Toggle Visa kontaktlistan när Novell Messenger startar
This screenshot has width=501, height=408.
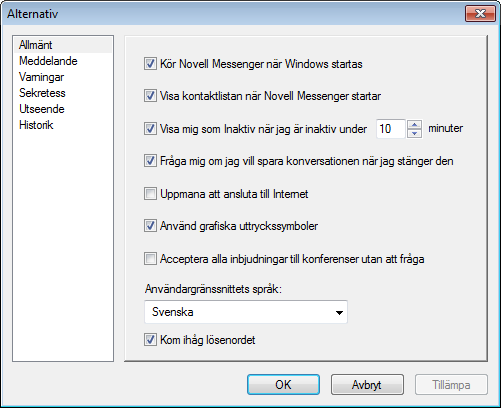pyautogui.click(x=150, y=96)
